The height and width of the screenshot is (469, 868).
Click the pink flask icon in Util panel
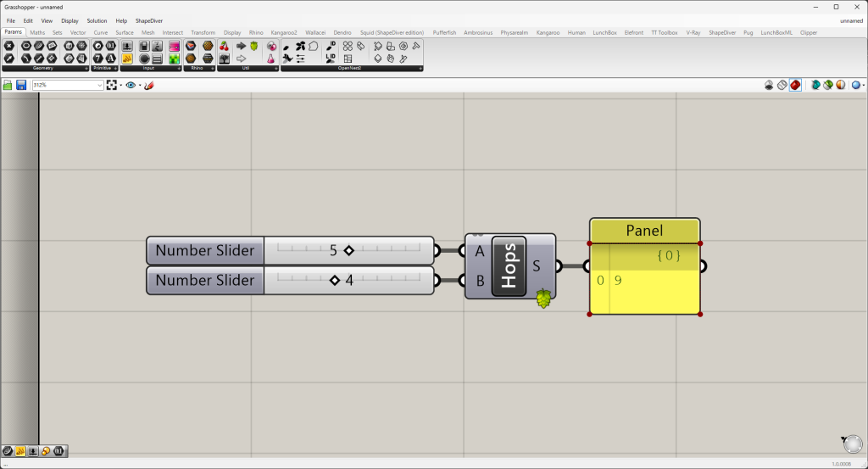coord(271,59)
